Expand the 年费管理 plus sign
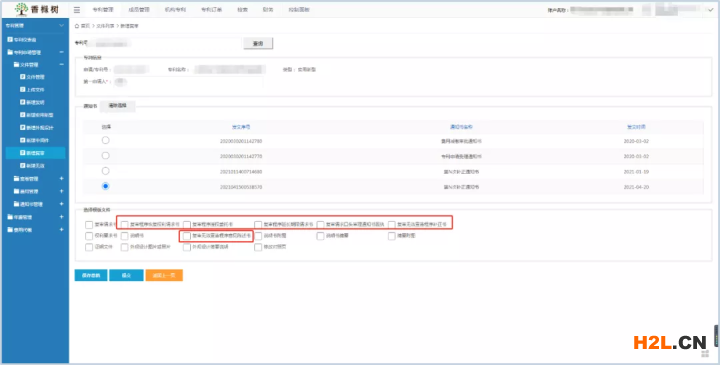Screen dimensions: 720x365 point(62,217)
